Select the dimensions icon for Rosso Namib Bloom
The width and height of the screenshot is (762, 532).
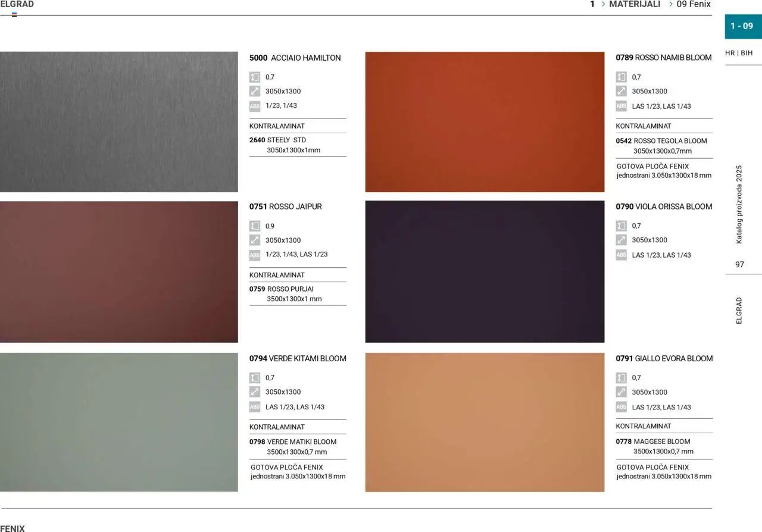(622, 91)
